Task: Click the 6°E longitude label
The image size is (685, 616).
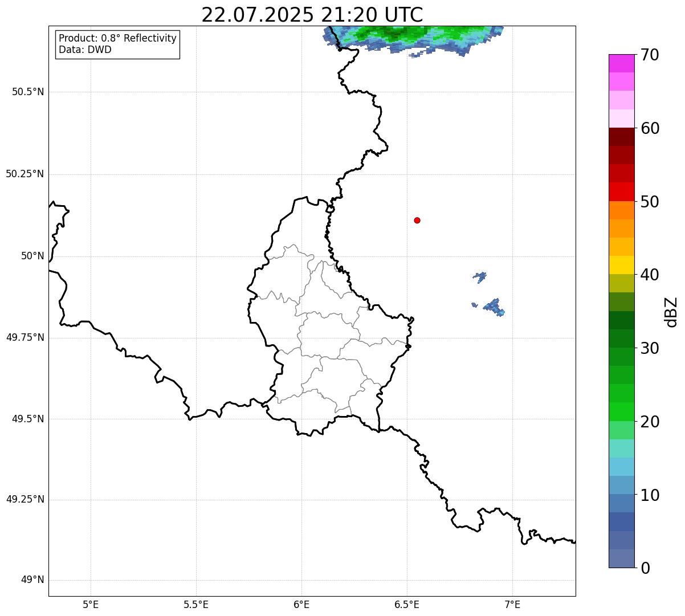Action: (x=301, y=604)
